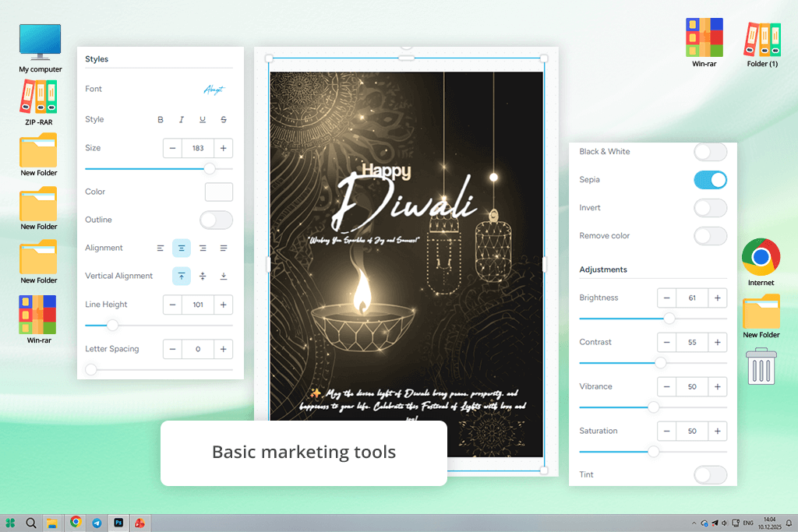Click the Saturation slider handle
Viewport: 798px width, 532px height.
pos(654,452)
